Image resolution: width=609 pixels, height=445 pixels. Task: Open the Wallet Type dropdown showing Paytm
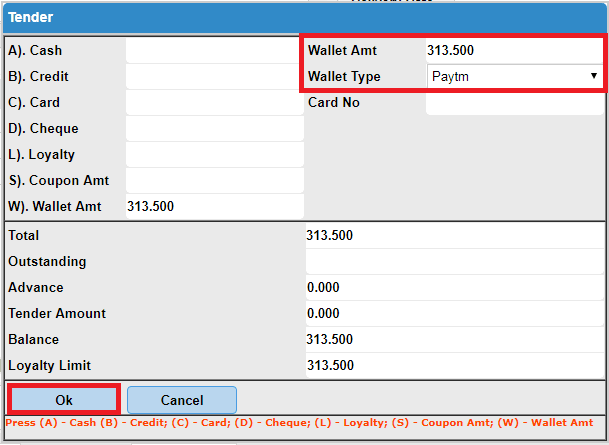tap(514, 76)
